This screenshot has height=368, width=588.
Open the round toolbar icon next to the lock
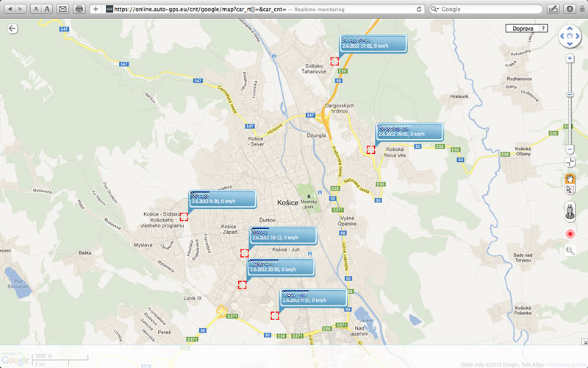[x=570, y=9]
